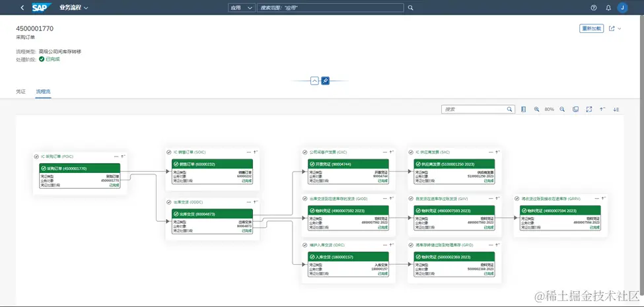Screen dimensions: 644x307
Task: Collapse the 出库交货 (ODDC) group
Action: 256,202
